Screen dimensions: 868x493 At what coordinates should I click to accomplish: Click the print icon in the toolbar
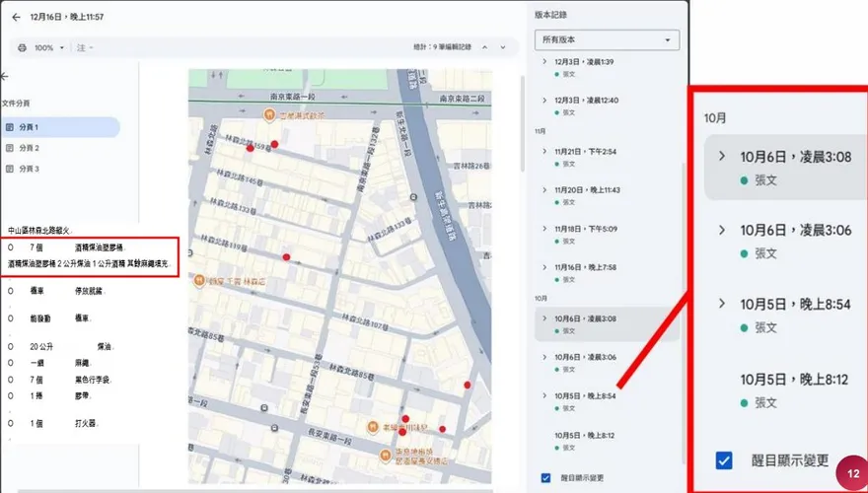(x=22, y=47)
